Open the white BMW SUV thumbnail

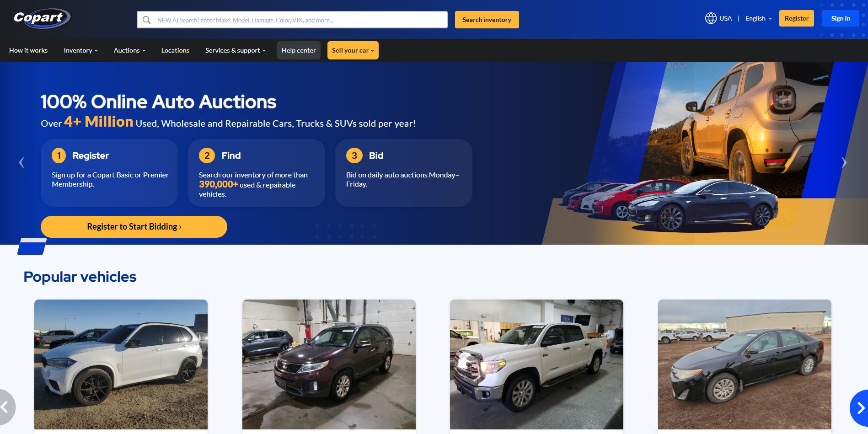coord(121,364)
